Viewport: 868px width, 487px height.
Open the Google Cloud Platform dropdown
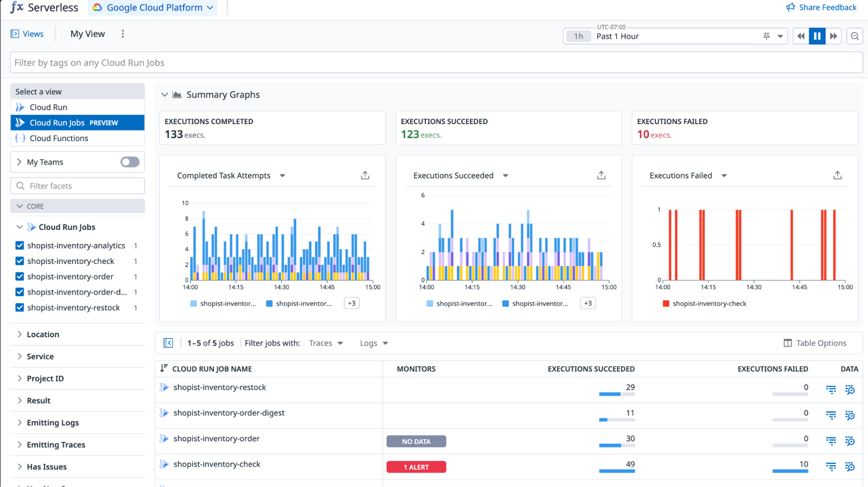point(152,7)
